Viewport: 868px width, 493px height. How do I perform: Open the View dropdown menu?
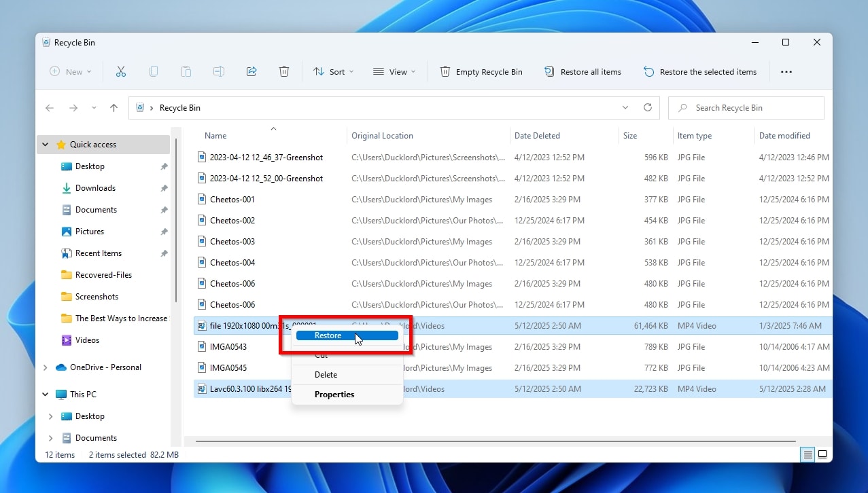click(x=394, y=71)
